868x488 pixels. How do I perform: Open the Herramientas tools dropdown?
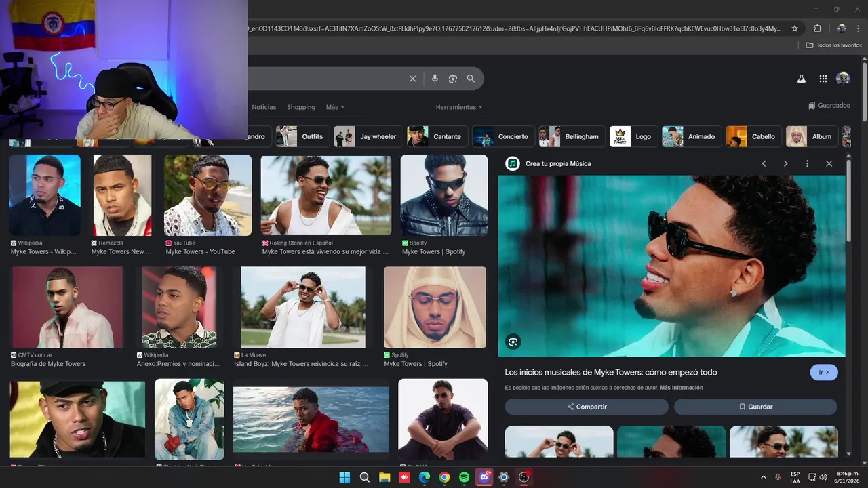click(459, 107)
